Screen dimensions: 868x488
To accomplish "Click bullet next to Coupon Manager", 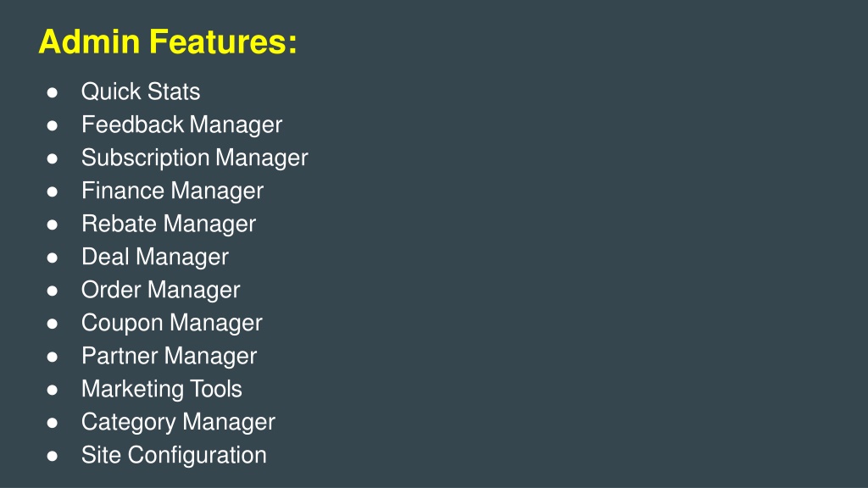I will click(52, 324).
